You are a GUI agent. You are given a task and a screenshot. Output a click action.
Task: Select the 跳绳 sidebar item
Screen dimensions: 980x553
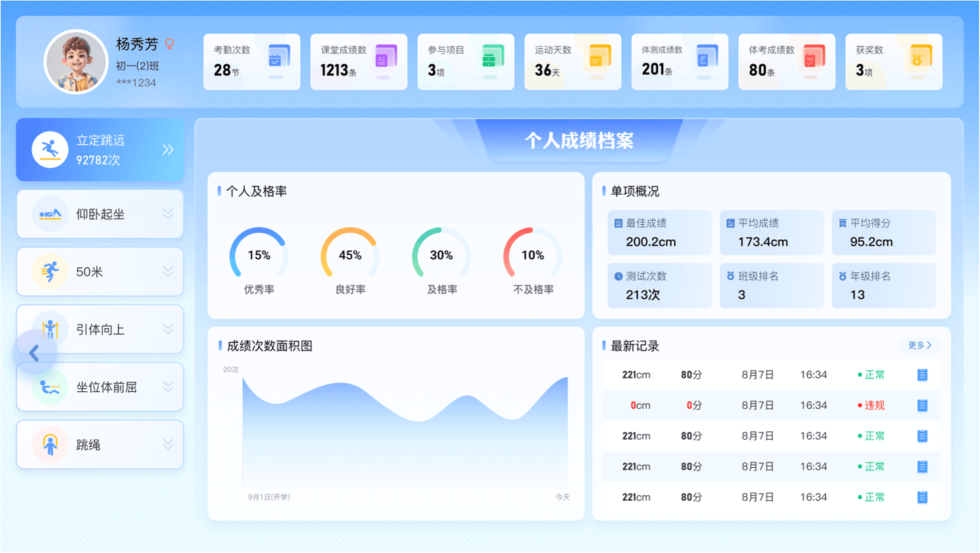(x=100, y=445)
